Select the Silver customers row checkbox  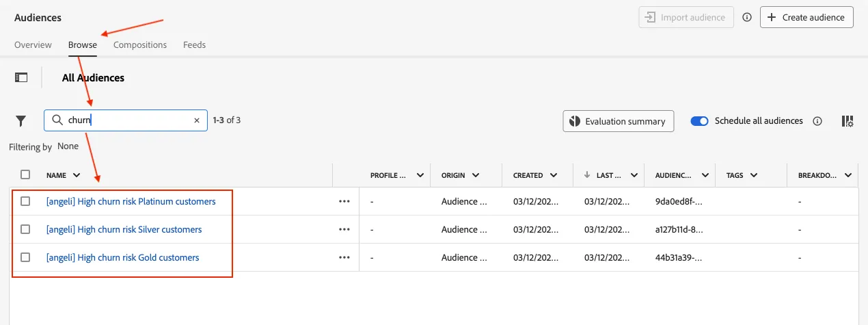(25, 229)
